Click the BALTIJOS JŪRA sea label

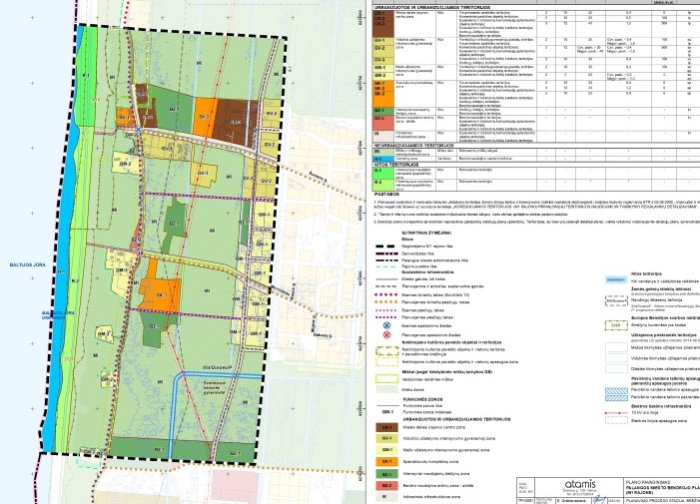point(28,265)
